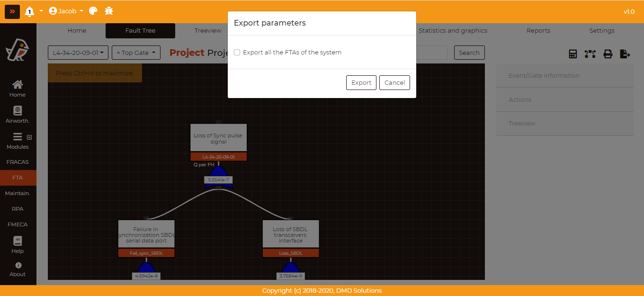Enable Export all FTAs checkbox
The image size is (644, 296).
237,53
